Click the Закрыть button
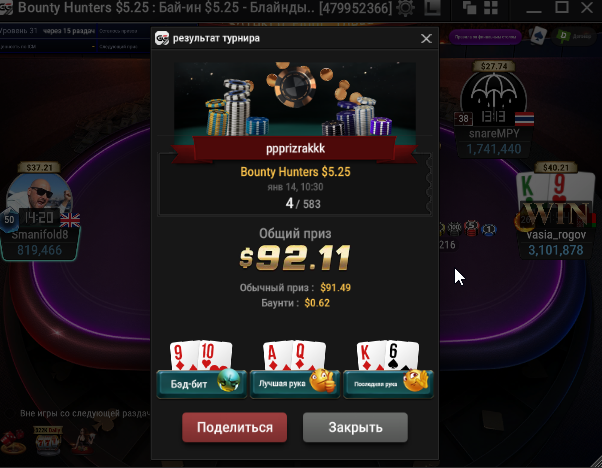Viewport: 602px width, 468px height. click(355, 427)
